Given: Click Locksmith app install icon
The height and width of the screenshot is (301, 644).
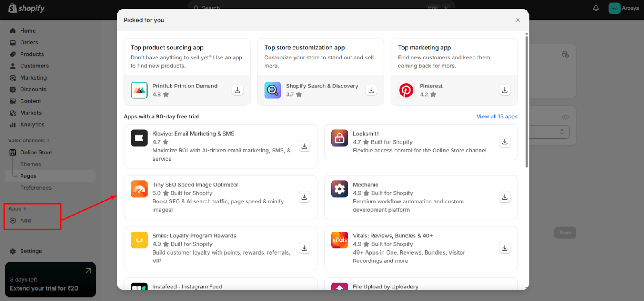Looking at the screenshot, I should coord(505,141).
